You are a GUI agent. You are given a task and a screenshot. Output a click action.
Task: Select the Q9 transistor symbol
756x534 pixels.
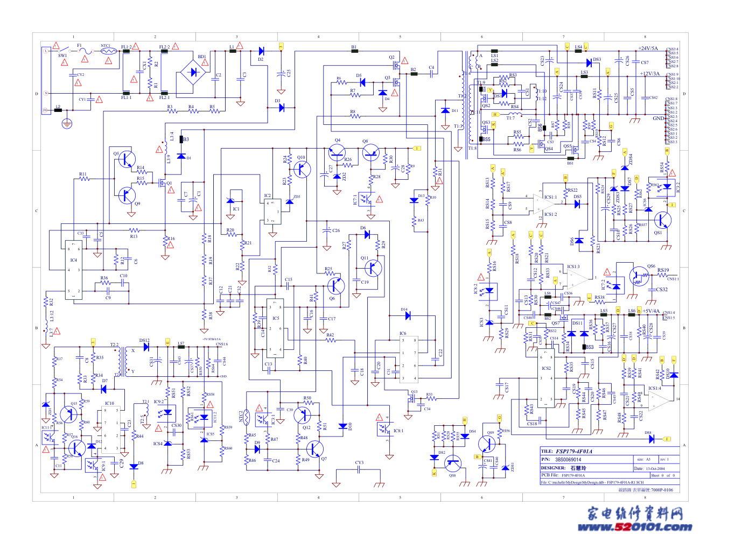[127, 195]
